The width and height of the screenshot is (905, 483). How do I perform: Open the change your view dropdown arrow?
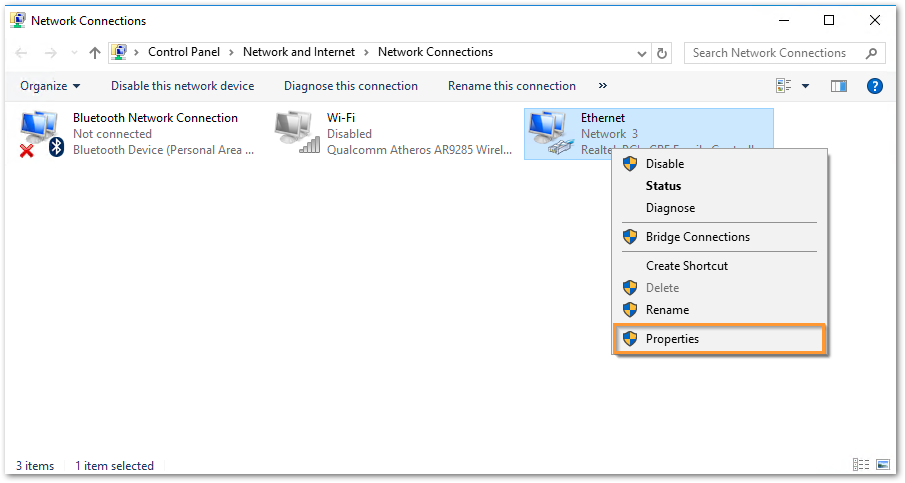pos(806,86)
